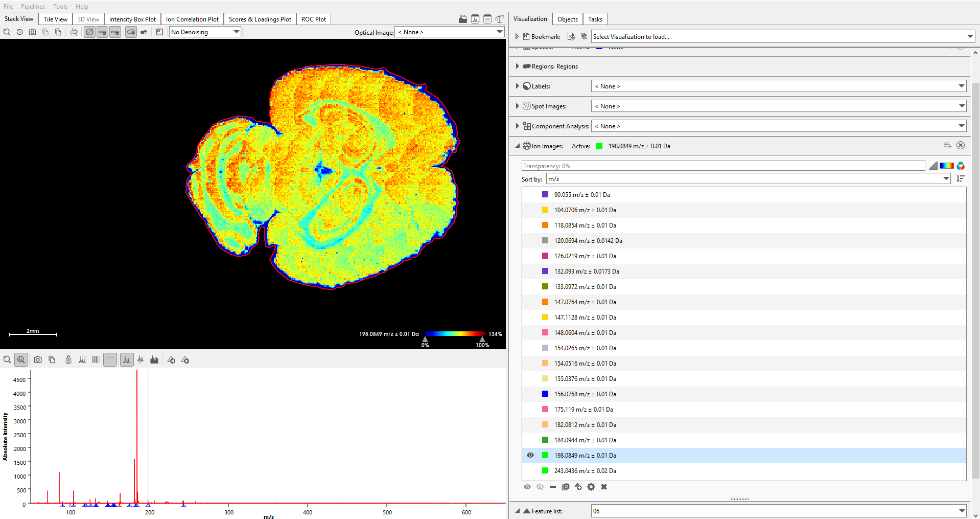980x519 pixels.
Task: Click the spectrum zoom magnifier icon
Action: click(21, 360)
